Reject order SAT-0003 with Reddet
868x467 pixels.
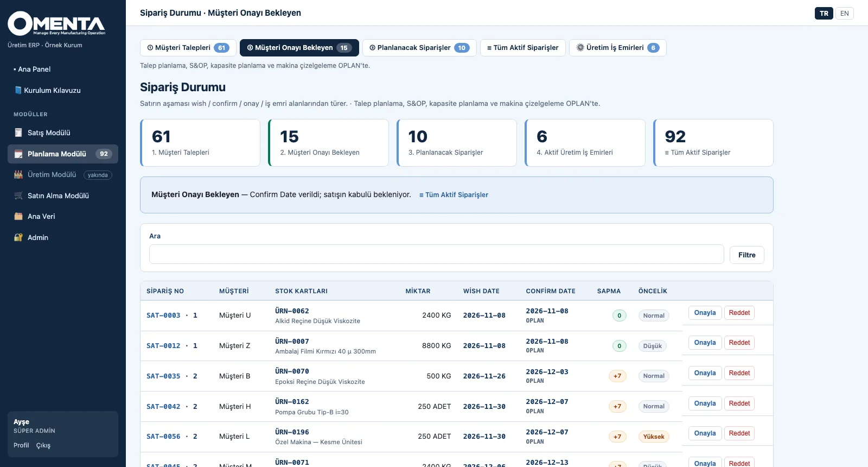click(739, 313)
